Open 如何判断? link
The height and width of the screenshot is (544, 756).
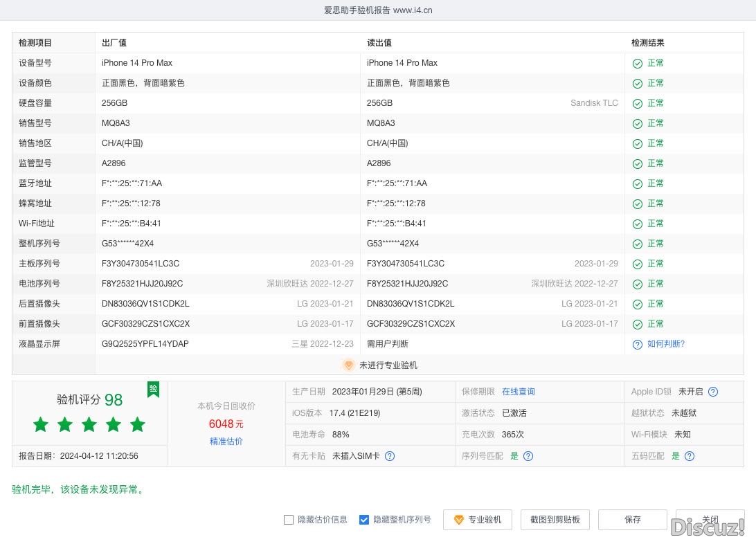click(x=666, y=343)
